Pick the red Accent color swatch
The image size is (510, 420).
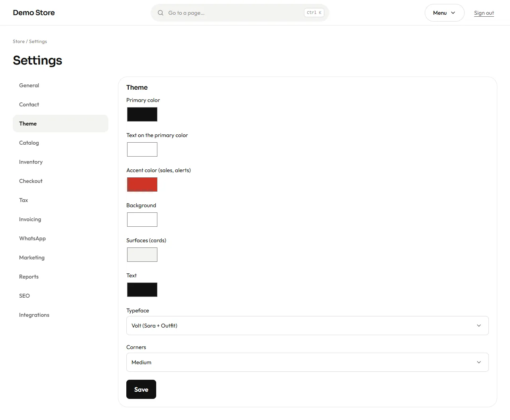point(142,184)
